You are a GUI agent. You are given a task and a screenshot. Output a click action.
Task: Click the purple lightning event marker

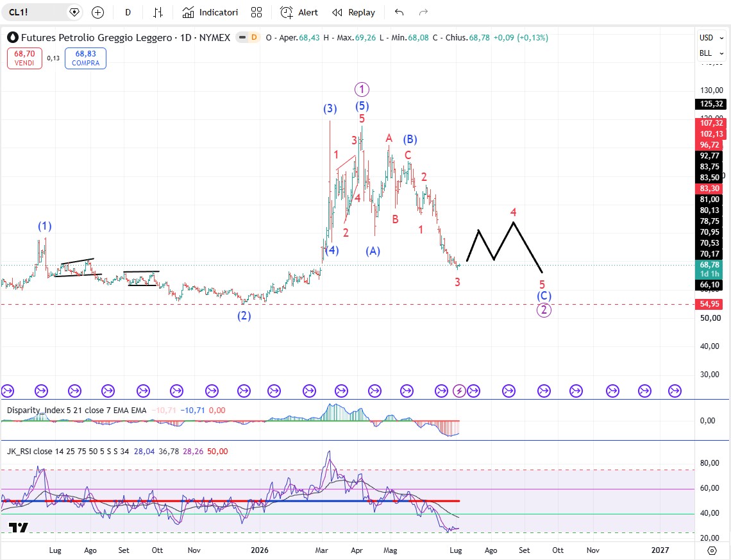[459, 391]
